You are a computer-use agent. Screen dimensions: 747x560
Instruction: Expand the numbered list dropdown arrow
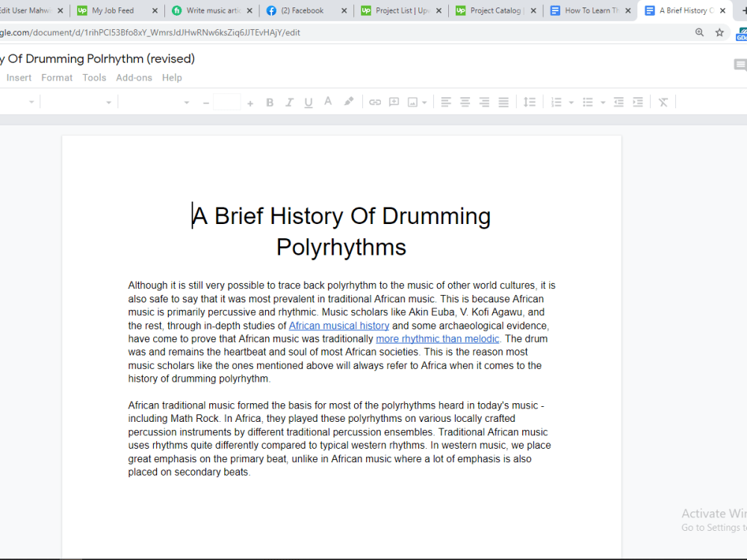[x=571, y=102]
